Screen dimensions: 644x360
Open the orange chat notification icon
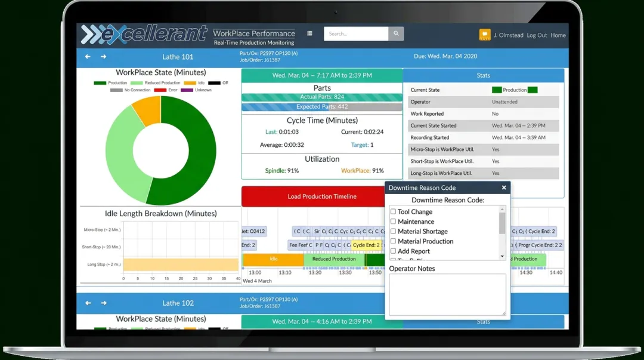(x=485, y=35)
